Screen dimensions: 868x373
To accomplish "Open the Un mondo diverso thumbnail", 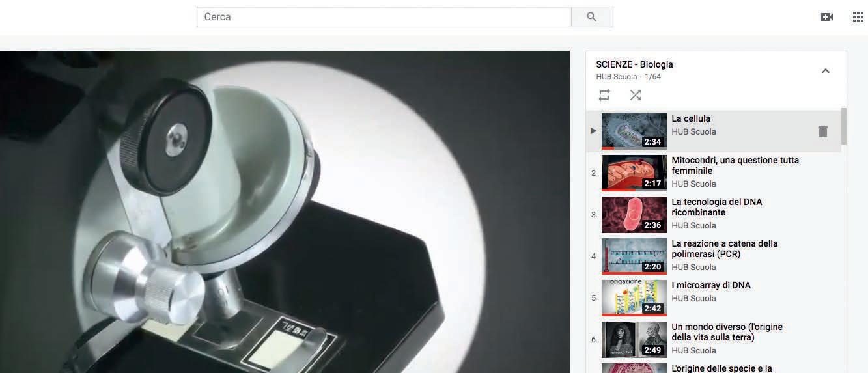I will [634, 340].
